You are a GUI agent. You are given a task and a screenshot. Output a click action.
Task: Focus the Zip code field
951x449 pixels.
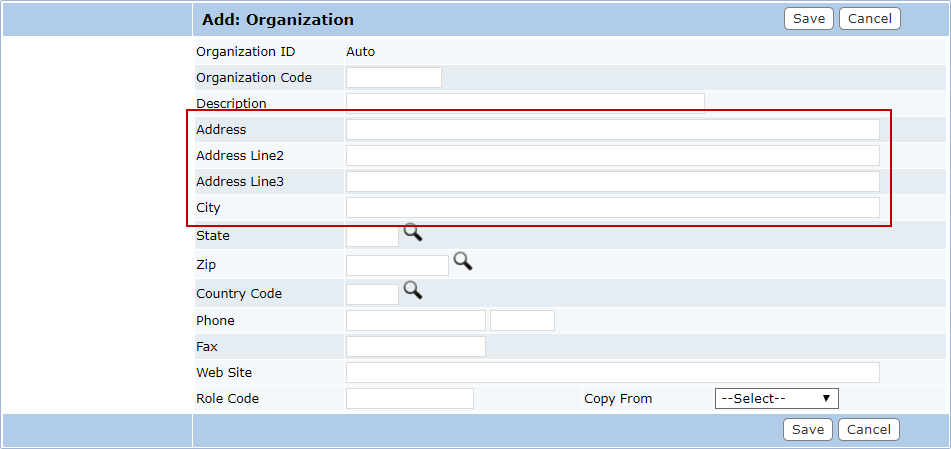[397, 265]
